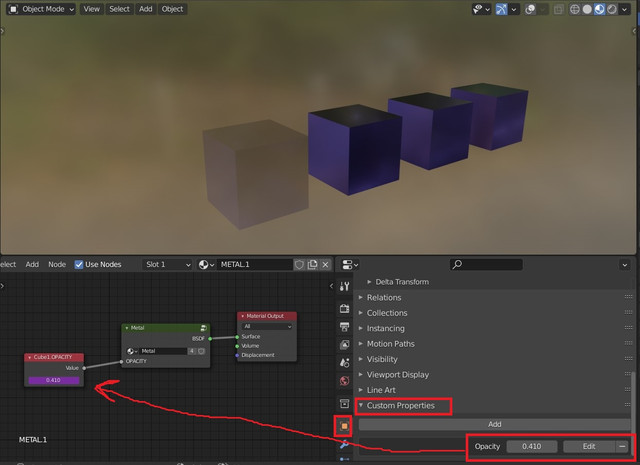Collapse the node editor sidebar arrow
The image size is (640, 465).
[x=331, y=286]
